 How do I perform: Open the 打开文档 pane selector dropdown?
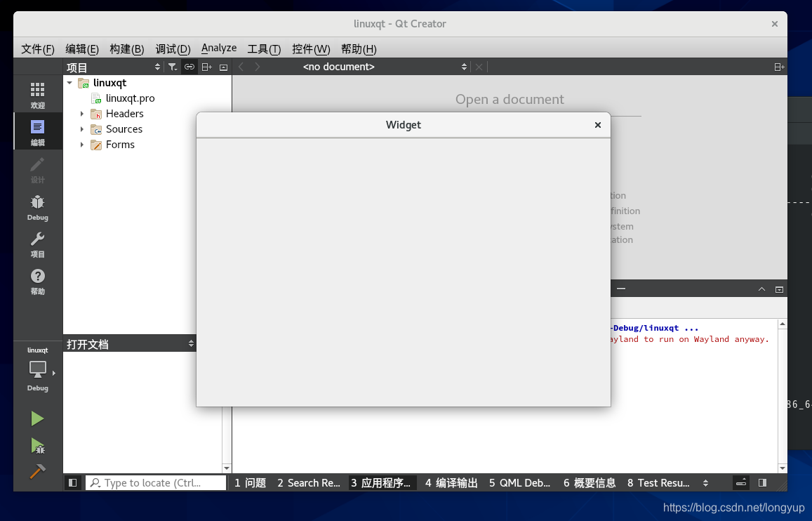tap(130, 344)
